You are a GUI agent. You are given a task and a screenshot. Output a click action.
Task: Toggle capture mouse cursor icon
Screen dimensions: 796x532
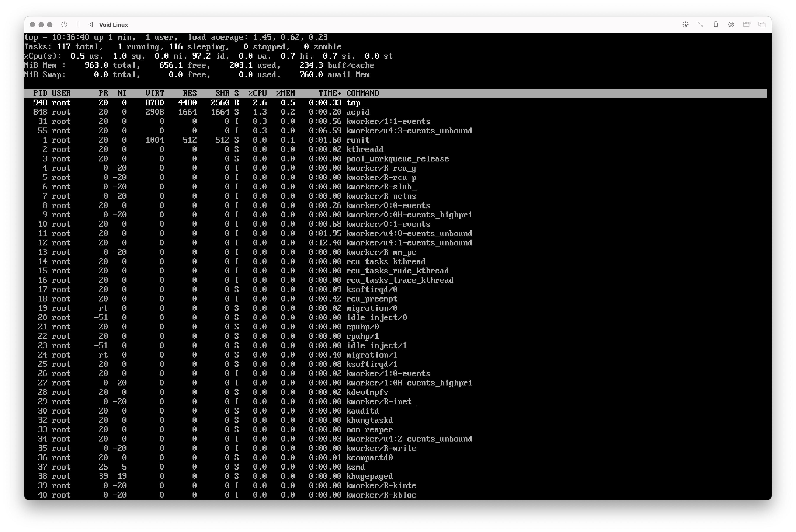pyautogui.click(x=685, y=24)
